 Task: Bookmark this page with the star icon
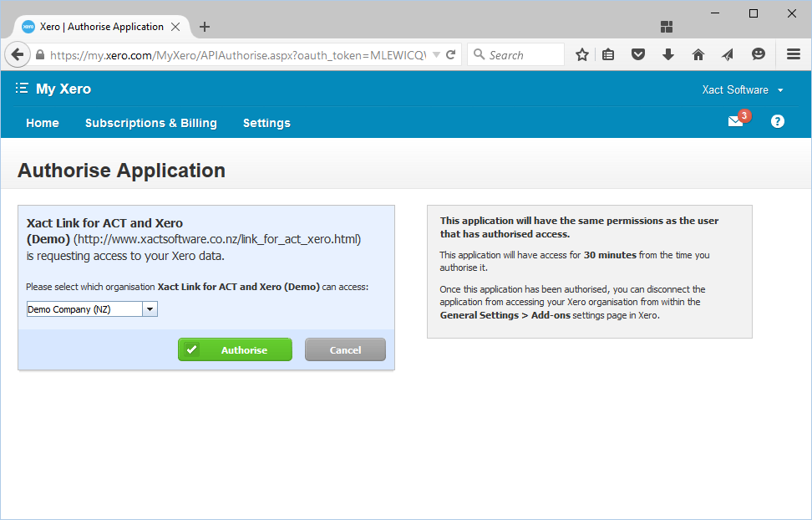click(x=582, y=55)
